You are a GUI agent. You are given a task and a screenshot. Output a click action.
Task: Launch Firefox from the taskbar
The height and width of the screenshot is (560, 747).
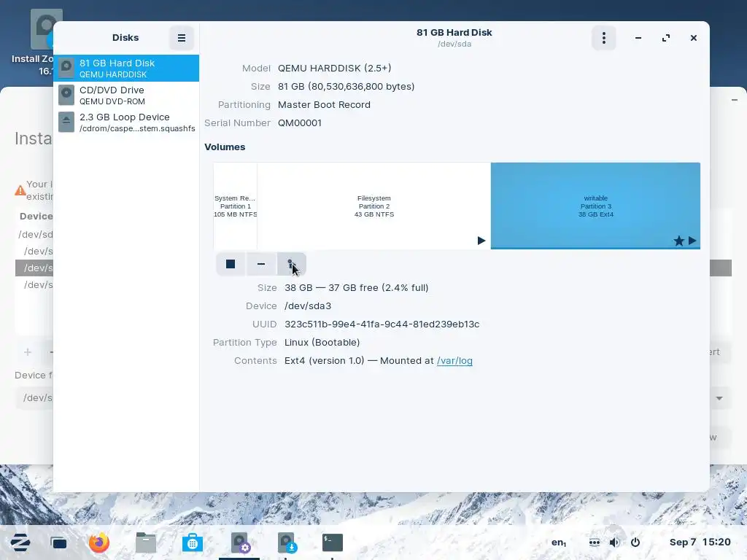[x=99, y=542]
